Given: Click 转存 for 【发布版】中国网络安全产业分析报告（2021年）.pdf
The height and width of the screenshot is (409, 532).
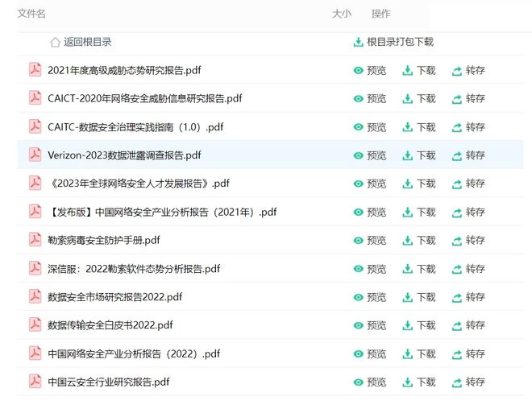Looking at the screenshot, I should (x=468, y=212).
